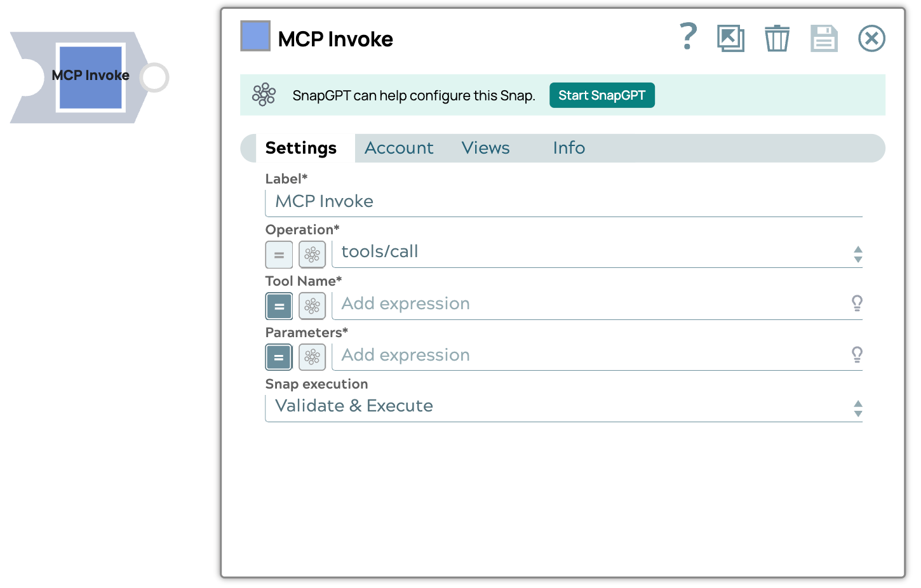Click the floppy disk save icon
Viewport: 921px width, 588px height.
point(824,39)
